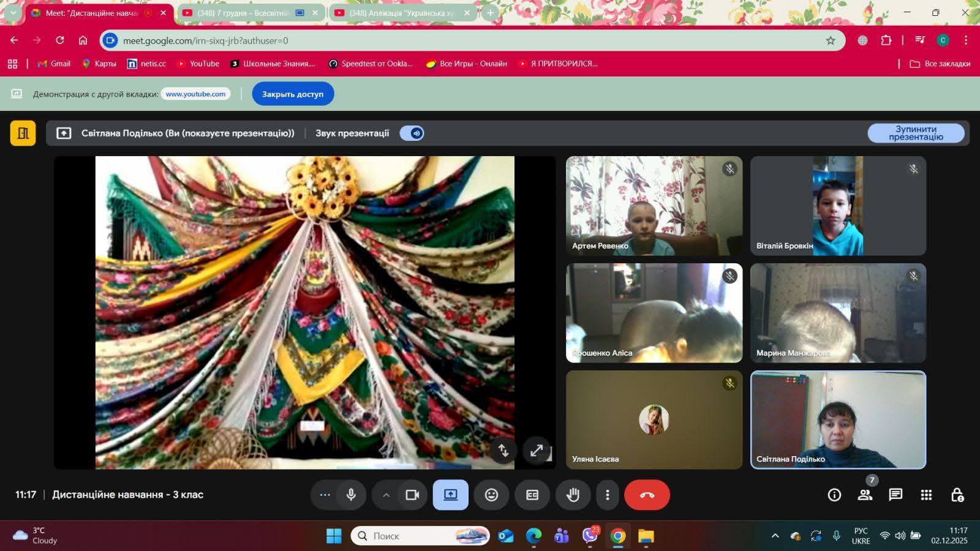Switch to the '7 грудня' YouTube tab
Viewport: 980px width, 551px height.
pyautogui.click(x=245, y=13)
